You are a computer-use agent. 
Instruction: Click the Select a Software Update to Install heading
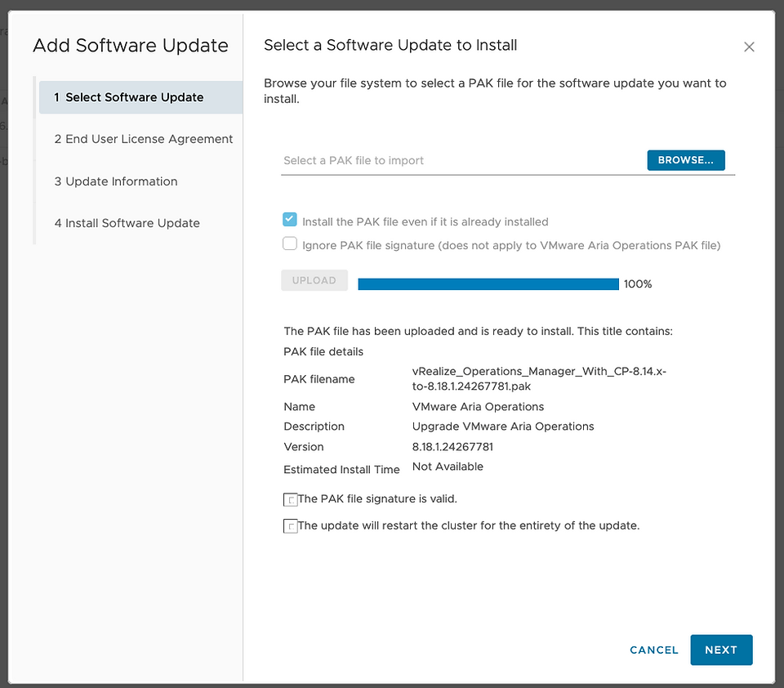click(390, 45)
